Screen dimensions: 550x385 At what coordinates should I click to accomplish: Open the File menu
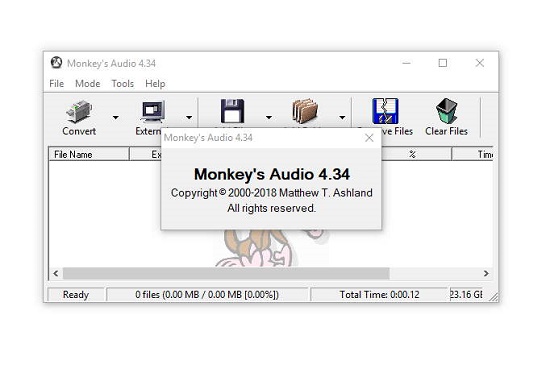[x=56, y=83]
